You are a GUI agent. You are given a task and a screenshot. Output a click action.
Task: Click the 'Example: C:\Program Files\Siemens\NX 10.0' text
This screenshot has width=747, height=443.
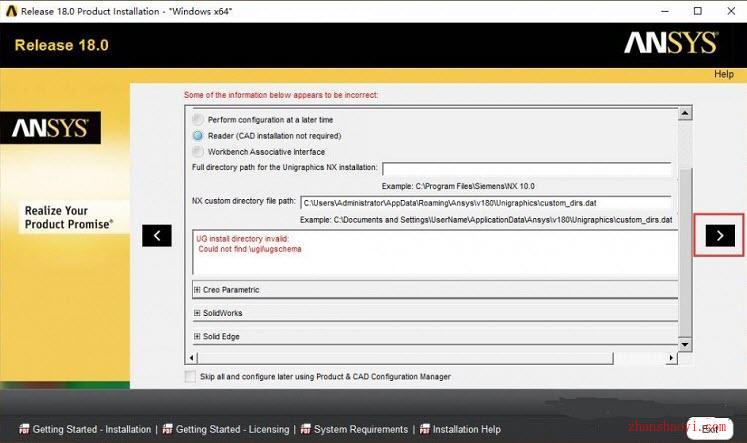(458, 186)
